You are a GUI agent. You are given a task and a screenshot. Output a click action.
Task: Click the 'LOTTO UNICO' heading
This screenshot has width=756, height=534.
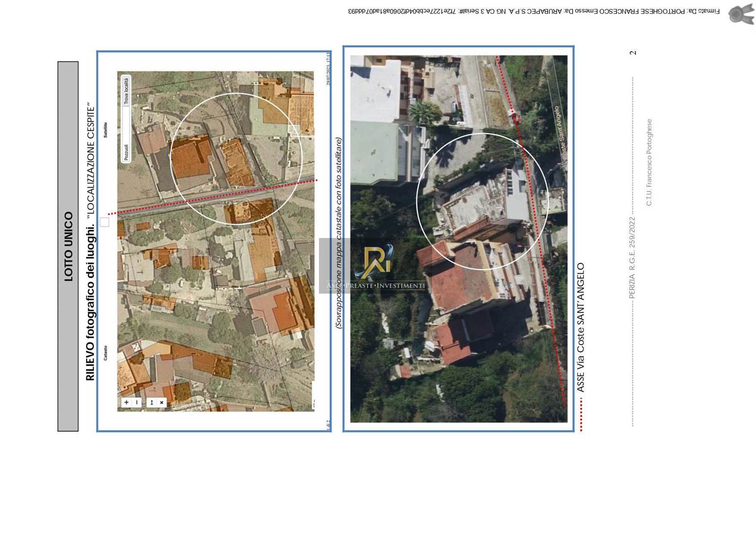coord(69,246)
